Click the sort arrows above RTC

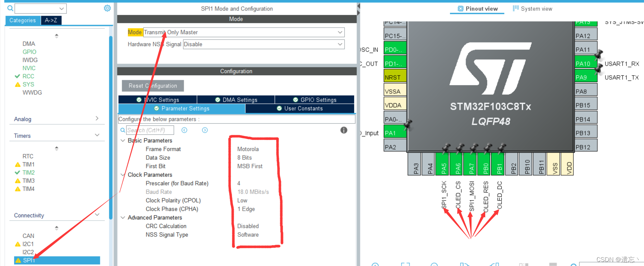[x=56, y=148]
